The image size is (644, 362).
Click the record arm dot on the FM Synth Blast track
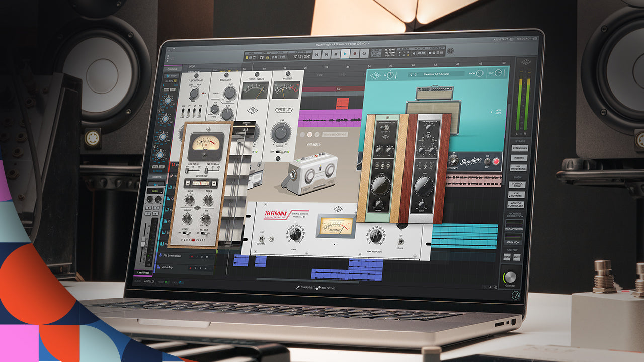(191, 256)
